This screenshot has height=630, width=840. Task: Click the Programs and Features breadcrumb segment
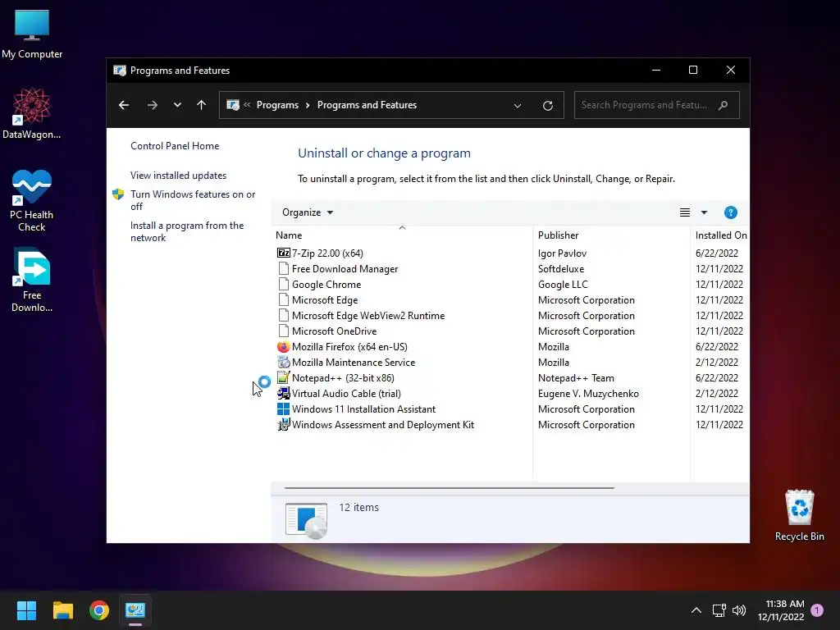(367, 105)
